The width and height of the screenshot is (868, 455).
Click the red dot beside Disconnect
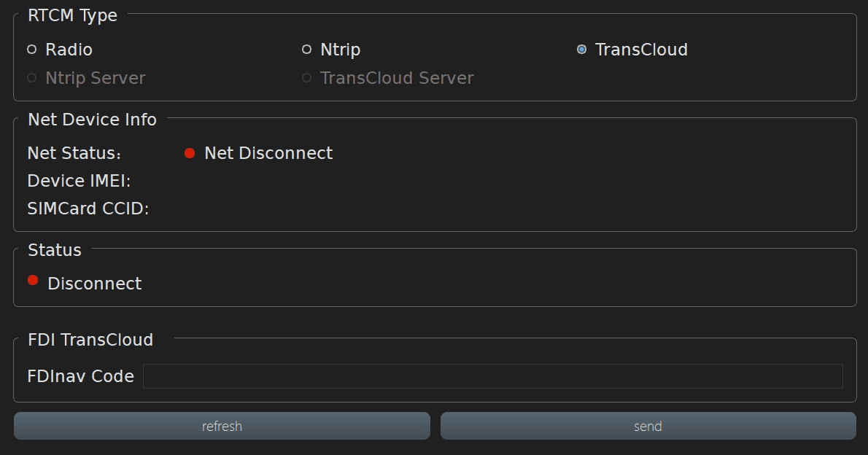point(33,281)
